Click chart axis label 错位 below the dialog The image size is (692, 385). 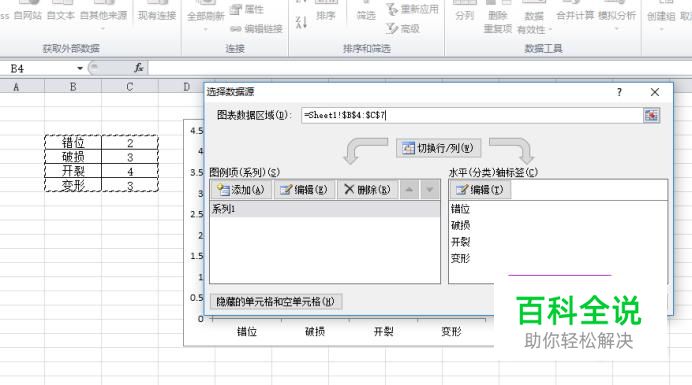coord(247,332)
